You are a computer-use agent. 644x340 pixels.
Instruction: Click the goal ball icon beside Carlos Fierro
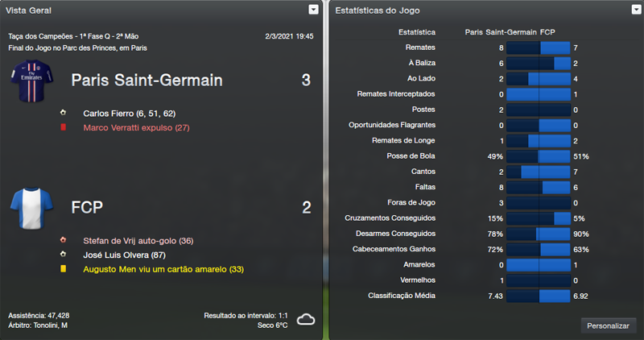point(63,114)
